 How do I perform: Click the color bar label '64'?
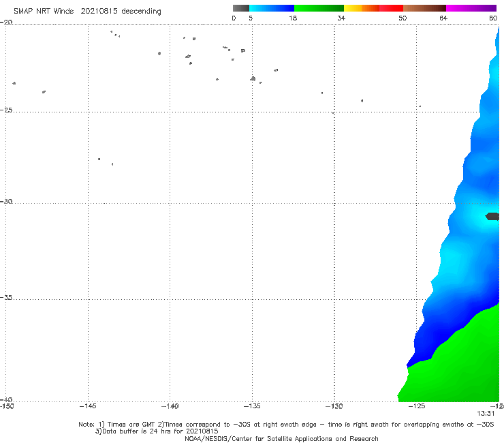click(443, 18)
